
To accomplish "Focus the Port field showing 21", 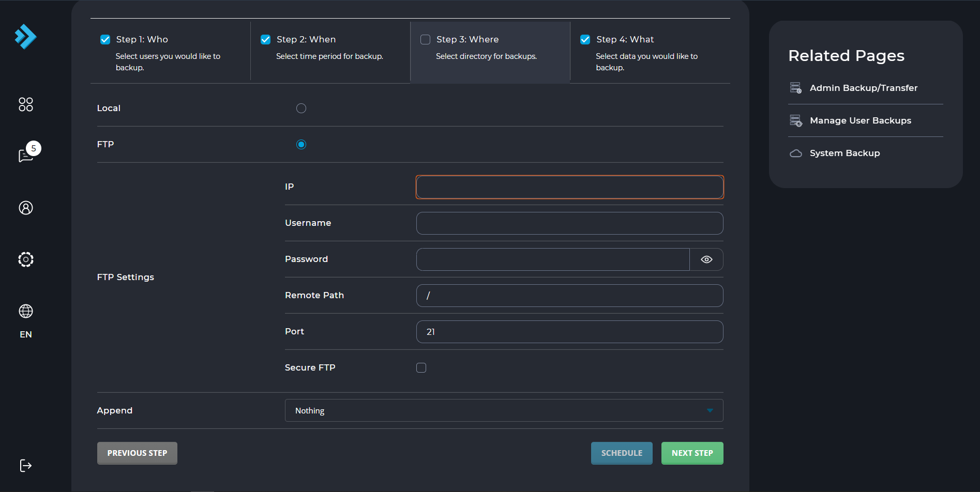I will [x=569, y=332].
